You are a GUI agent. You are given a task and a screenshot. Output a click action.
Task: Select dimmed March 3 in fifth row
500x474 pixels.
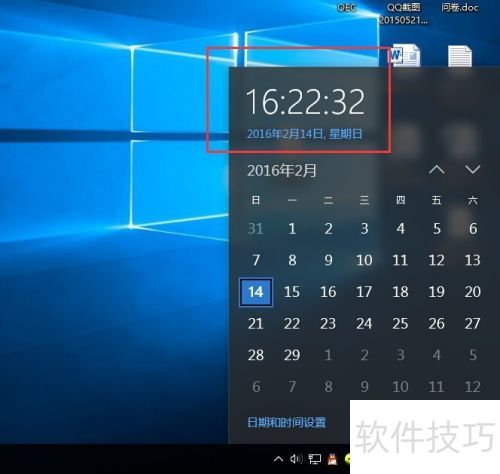tap(400, 355)
